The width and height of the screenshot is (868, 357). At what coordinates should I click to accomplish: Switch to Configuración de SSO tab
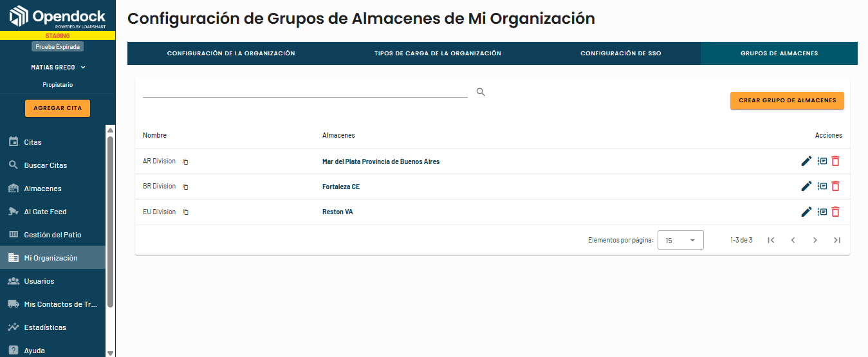620,53
